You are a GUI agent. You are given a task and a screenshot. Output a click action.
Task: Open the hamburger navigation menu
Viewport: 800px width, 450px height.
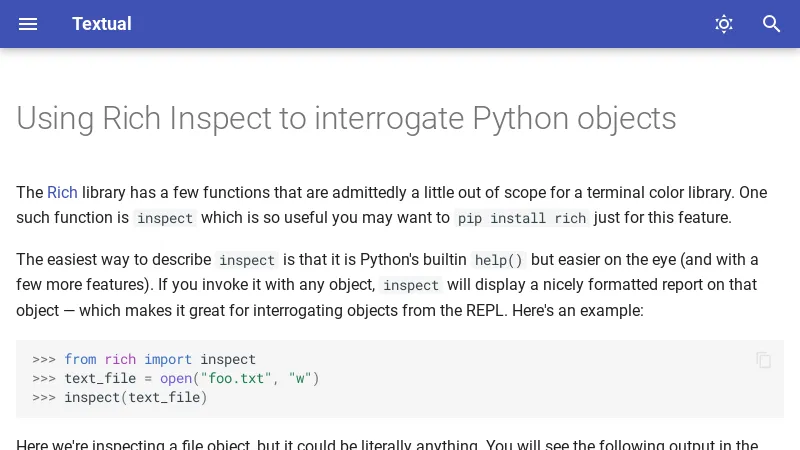(28, 24)
